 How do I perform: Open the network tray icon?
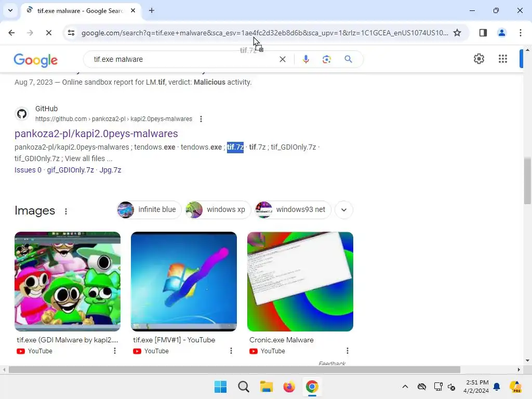coord(438,387)
